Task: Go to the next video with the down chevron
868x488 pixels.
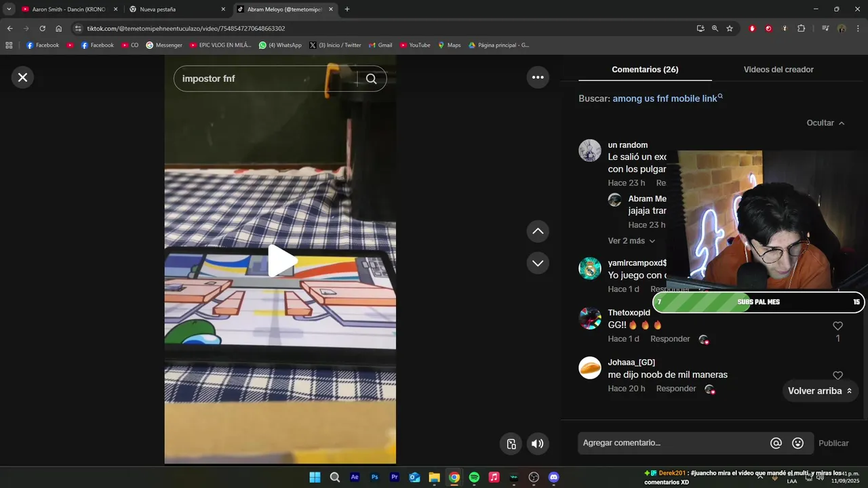Action: tap(538, 263)
